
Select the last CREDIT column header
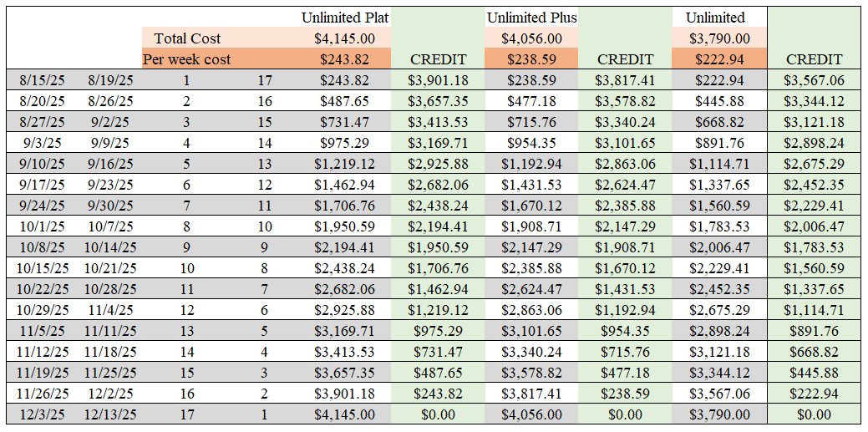(814, 59)
